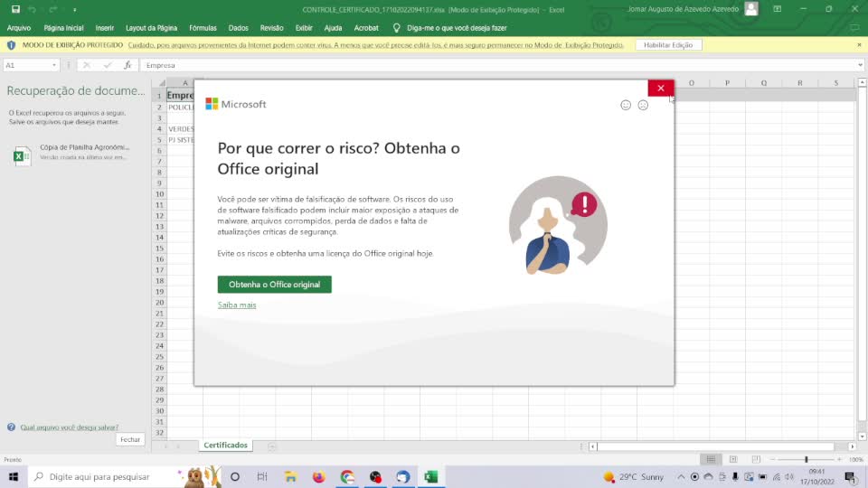Click the Saiba mais link
The image size is (868, 488).
tap(237, 305)
